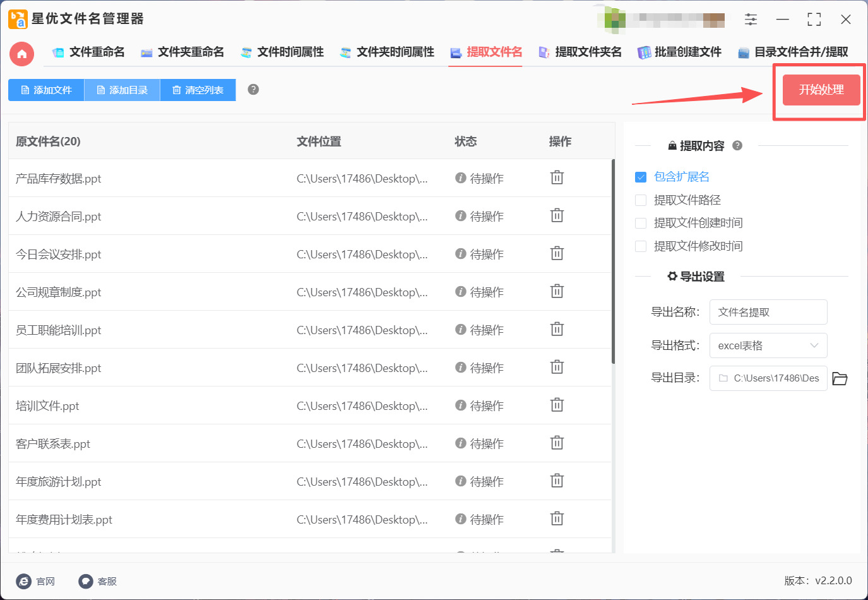Click the 添加文件 button

[x=46, y=90]
